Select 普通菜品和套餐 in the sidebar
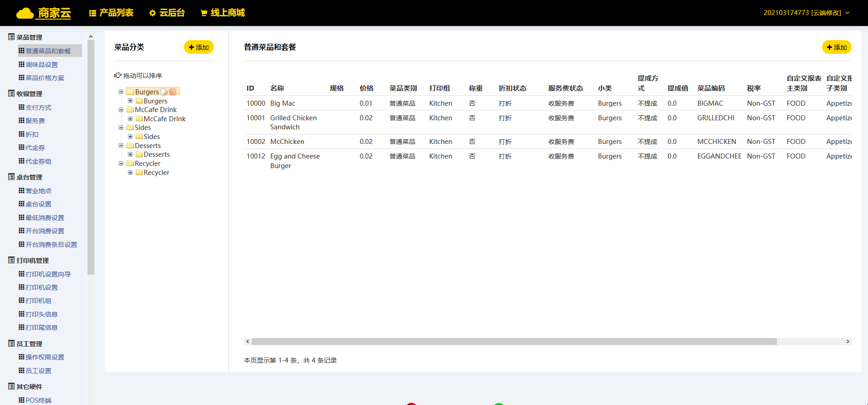This screenshot has width=868, height=405. pos(50,51)
